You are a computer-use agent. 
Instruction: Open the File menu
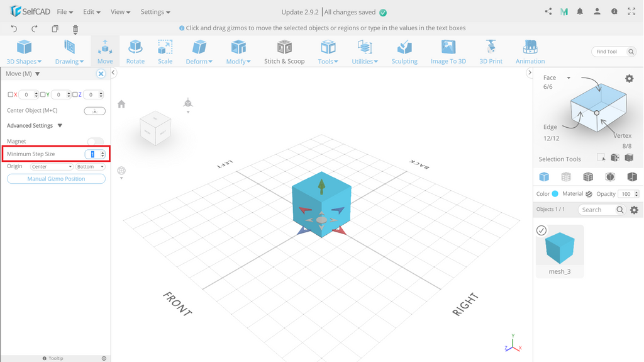click(x=64, y=12)
